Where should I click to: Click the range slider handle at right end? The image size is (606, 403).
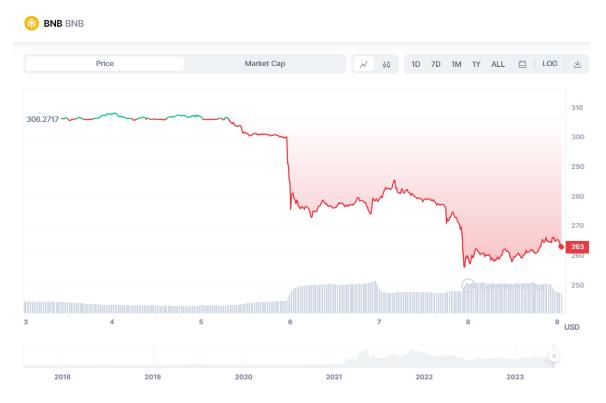[554, 355]
